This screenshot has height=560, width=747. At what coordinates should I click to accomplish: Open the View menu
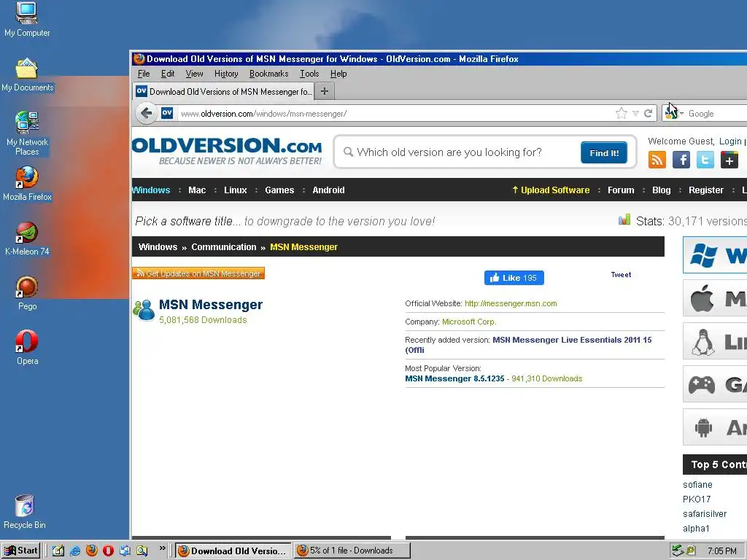(194, 74)
